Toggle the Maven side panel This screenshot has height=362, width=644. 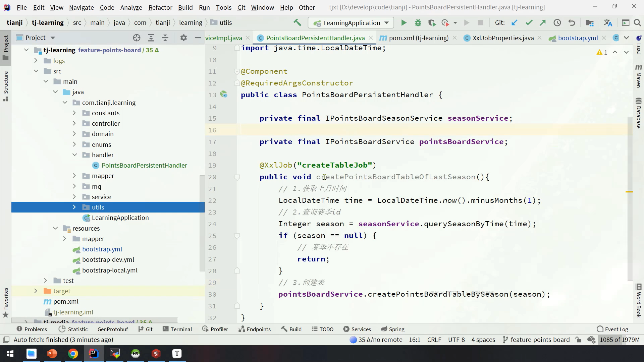[x=638, y=76]
